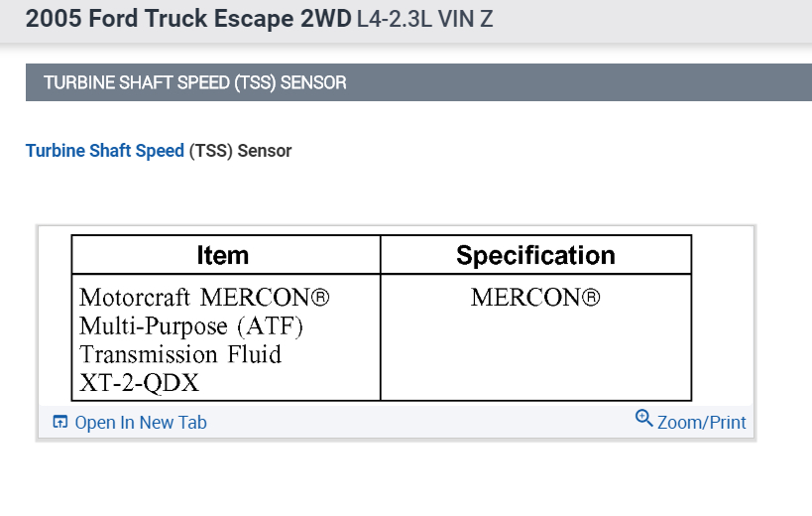Viewport: 812px width, 516px height.
Task: Click the (TSS) Sensor subtitle text
Action: [x=240, y=151]
